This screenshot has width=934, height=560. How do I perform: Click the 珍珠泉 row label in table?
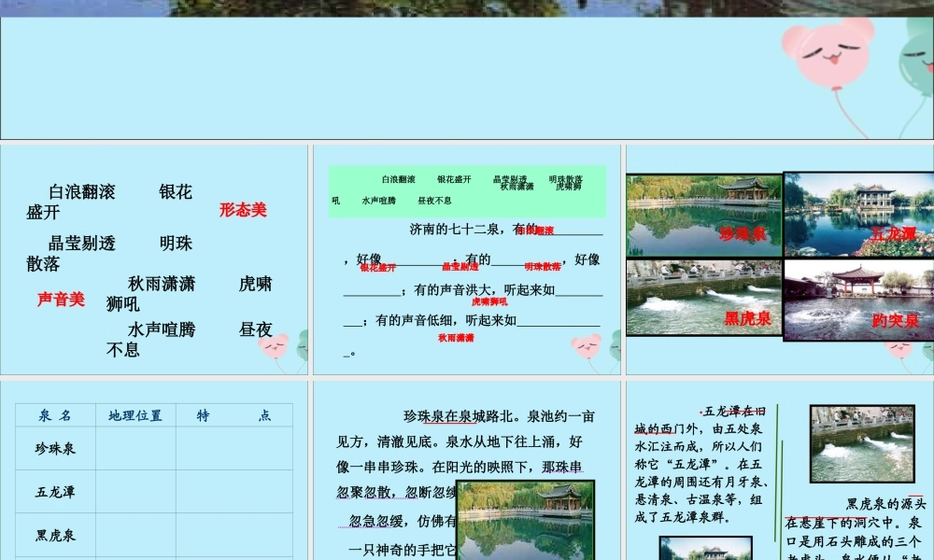pyautogui.click(x=55, y=449)
